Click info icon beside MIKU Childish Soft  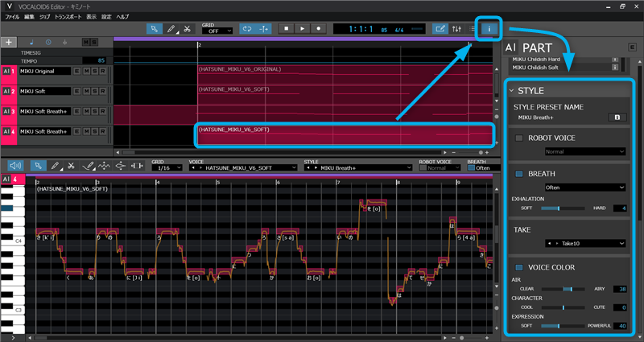tap(615, 68)
